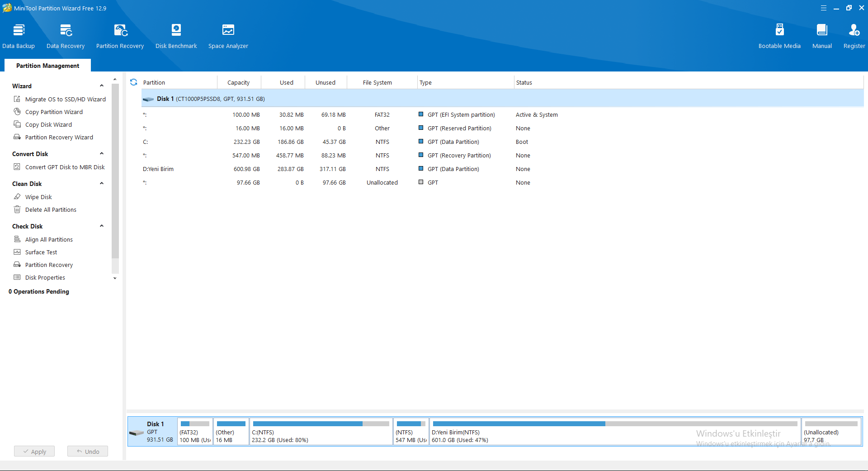Select the 16.00 MB Other partition row
868x471 pixels.
[x=502, y=128]
